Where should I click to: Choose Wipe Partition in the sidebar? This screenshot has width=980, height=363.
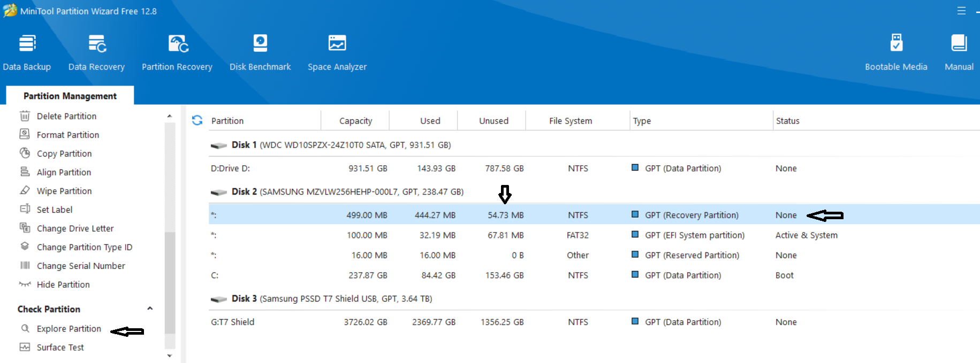click(64, 191)
